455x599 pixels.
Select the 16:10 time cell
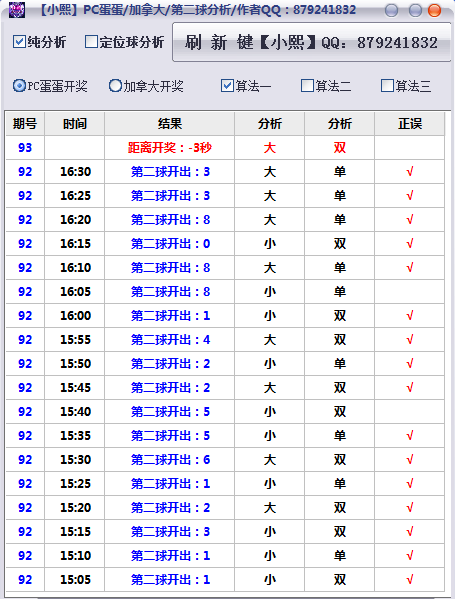coord(75,267)
